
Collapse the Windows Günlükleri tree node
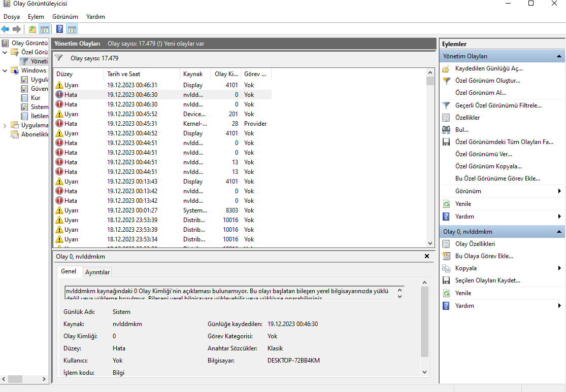tap(5, 70)
